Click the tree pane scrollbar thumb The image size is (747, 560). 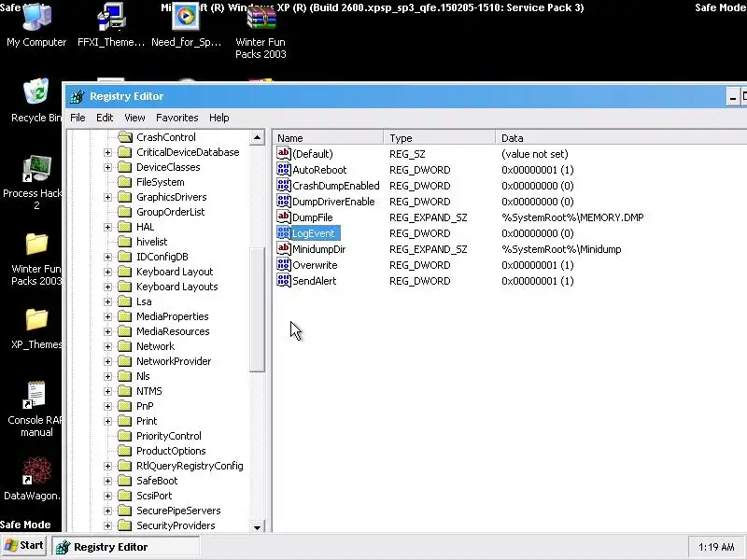click(258, 310)
